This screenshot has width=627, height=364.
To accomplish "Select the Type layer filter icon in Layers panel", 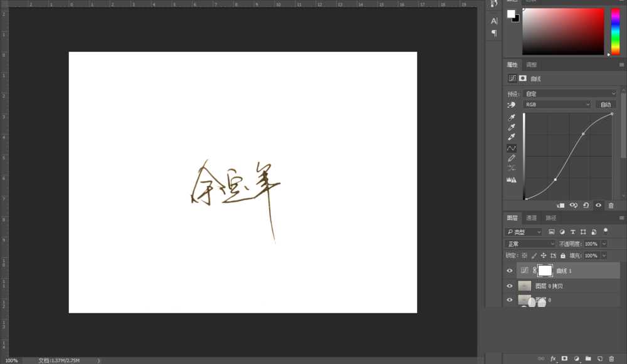I will click(x=573, y=231).
